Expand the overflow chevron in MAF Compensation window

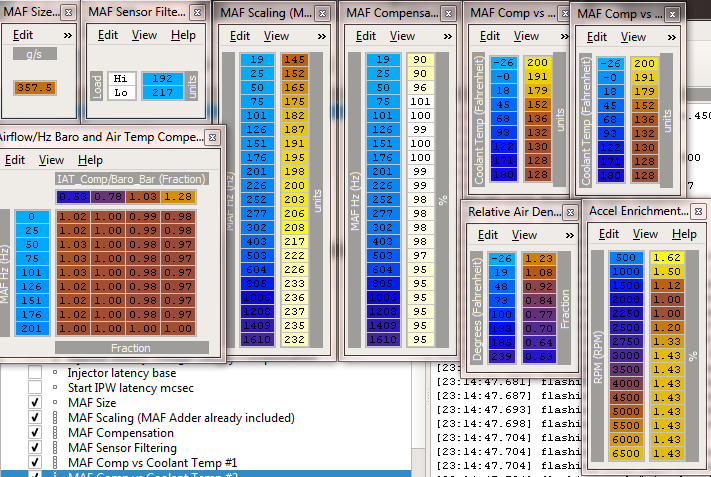pos(448,36)
